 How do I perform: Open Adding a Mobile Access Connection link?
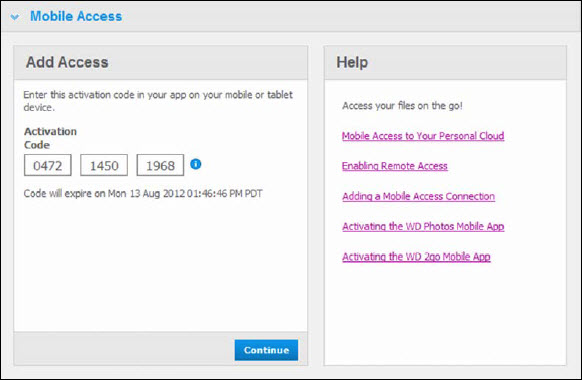418,196
